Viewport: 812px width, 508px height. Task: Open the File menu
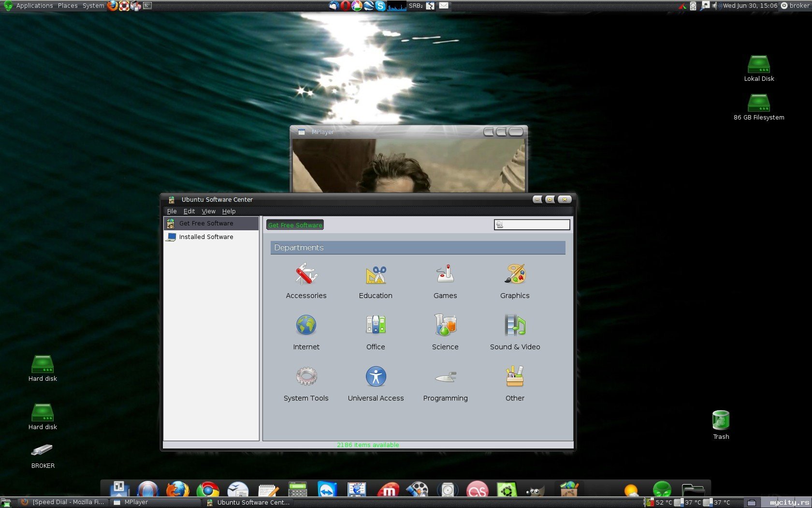[x=172, y=211]
